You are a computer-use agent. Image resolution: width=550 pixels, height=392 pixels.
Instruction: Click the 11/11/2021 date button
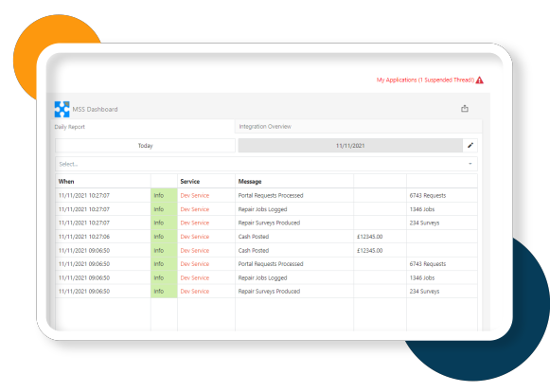click(x=350, y=145)
